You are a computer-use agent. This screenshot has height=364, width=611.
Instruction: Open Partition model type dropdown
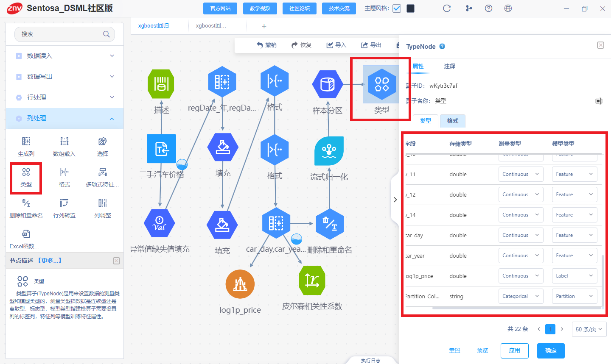(x=575, y=296)
